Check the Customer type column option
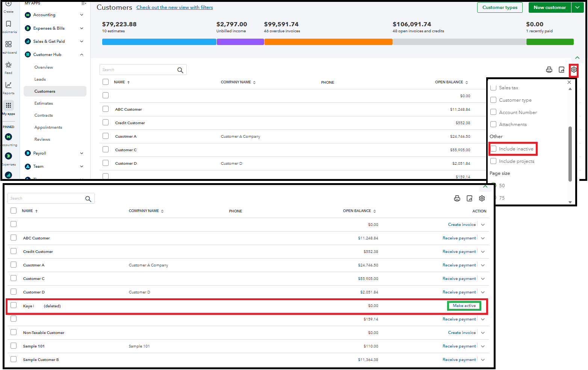Screen dimensions: 588x370 (493, 100)
